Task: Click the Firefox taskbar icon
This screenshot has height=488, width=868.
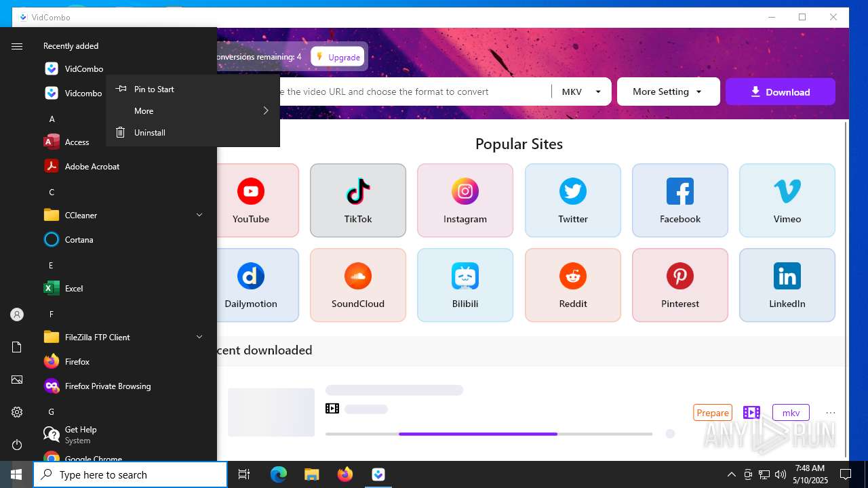Action: pos(345,474)
